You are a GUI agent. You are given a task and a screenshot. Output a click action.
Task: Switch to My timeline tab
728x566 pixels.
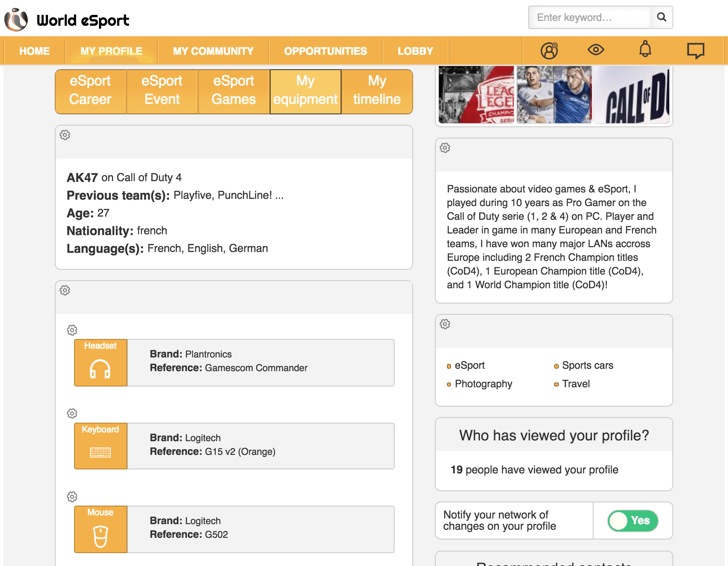coord(377,92)
